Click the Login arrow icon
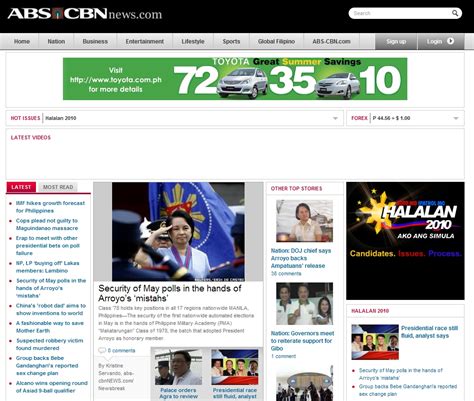The image size is (474, 401). click(x=450, y=41)
